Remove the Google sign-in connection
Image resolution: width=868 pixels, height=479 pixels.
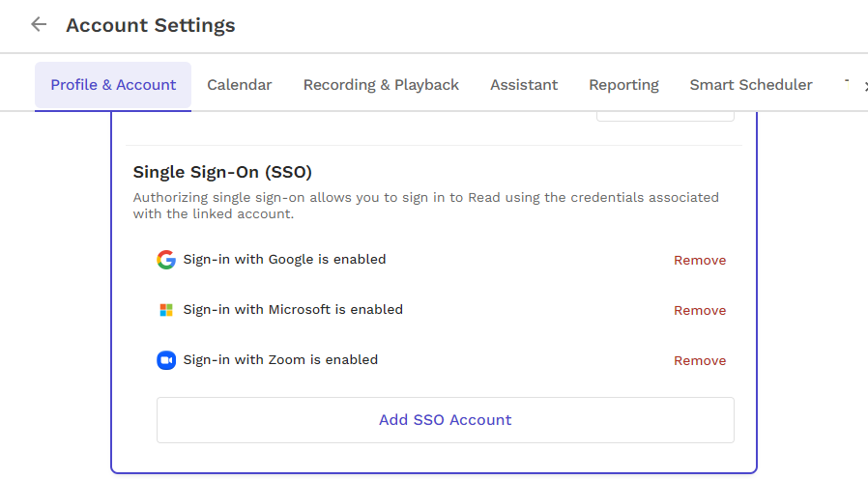[x=700, y=261]
